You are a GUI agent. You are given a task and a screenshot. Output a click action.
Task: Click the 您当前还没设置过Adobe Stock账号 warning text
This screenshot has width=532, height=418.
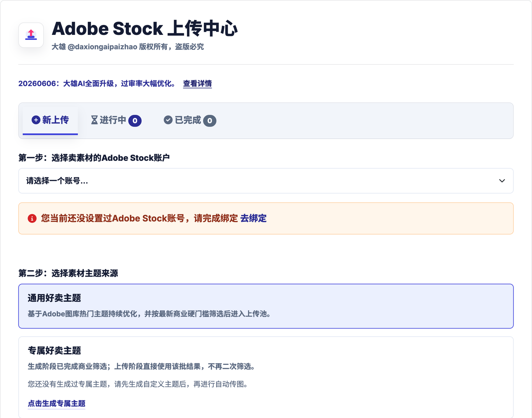tap(139, 218)
